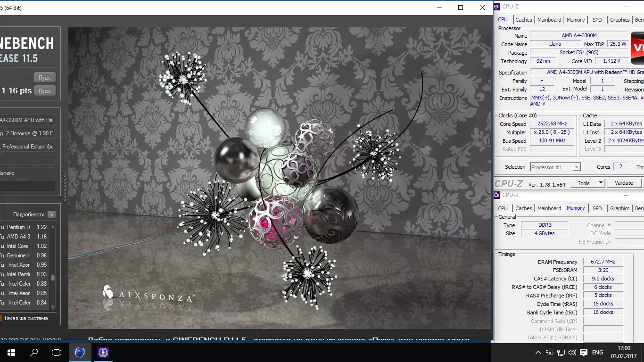Select Intel Pentium ranking row 0.93
The width and height of the screenshot is (644, 362).
tap(25, 274)
